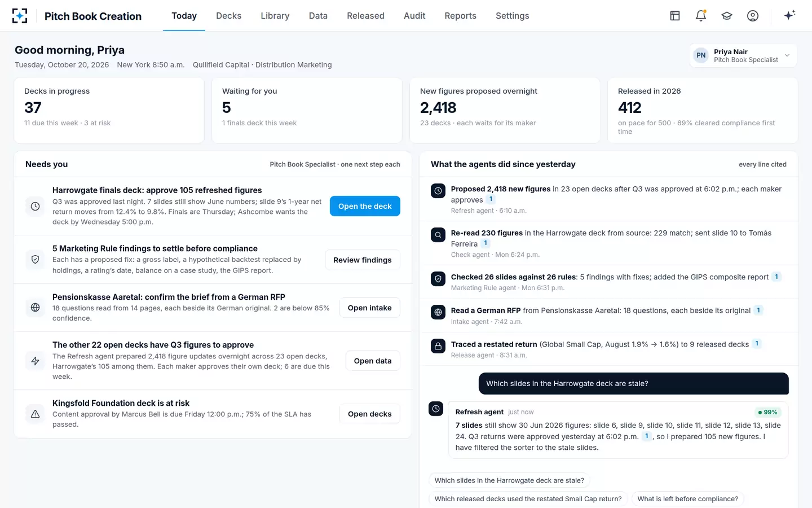Viewport: 812px width, 508px height.
Task: Open intake for the Pensionskasse Aaretal RFP
Action: [x=370, y=308]
